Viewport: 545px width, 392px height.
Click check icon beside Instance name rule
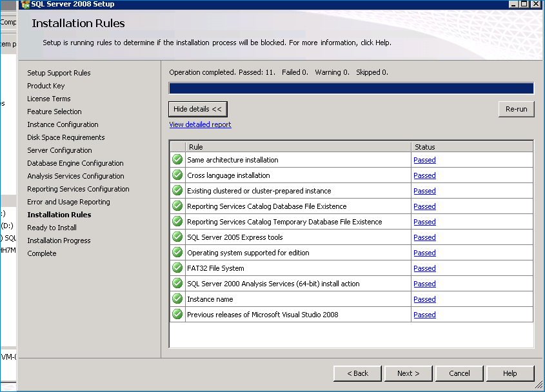tap(177, 299)
